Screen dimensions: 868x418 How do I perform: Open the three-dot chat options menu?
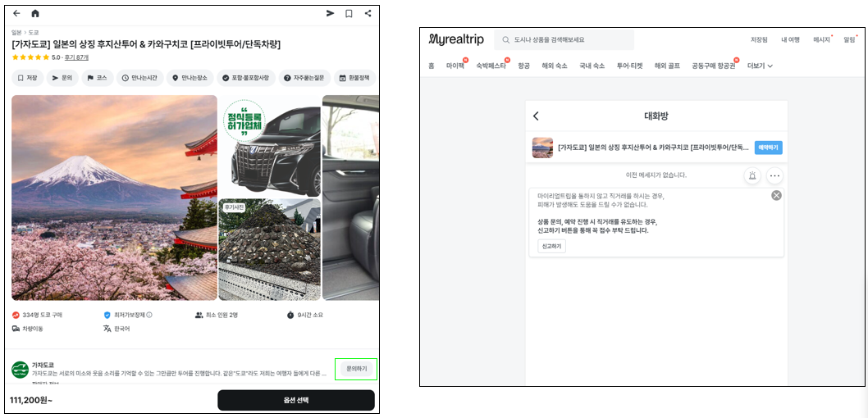pyautogui.click(x=774, y=175)
